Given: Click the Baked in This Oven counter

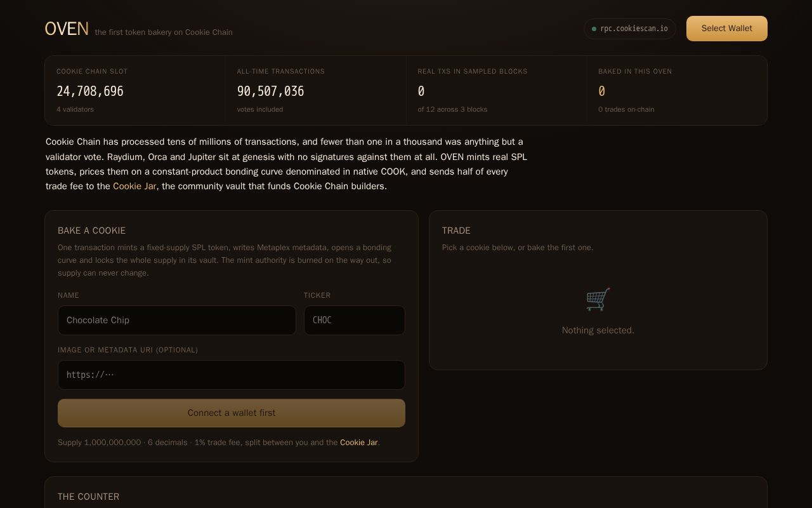Looking at the screenshot, I should (677, 90).
